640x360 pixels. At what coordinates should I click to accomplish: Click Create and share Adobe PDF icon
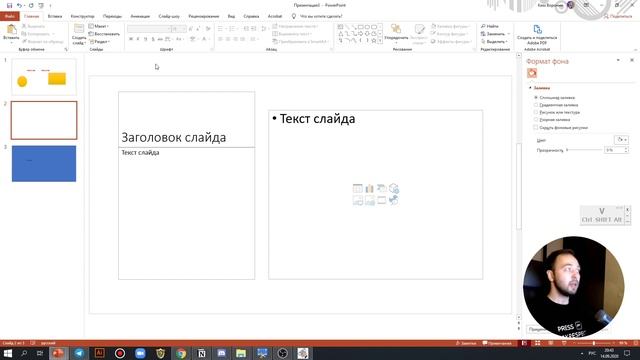[x=537, y=29]
